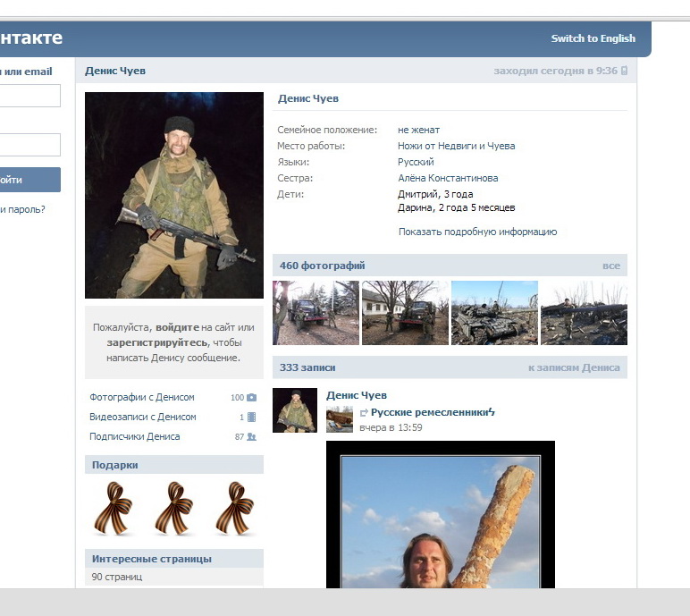Open the post image with man and log
The image size is (690, 616).
(441, 514)
